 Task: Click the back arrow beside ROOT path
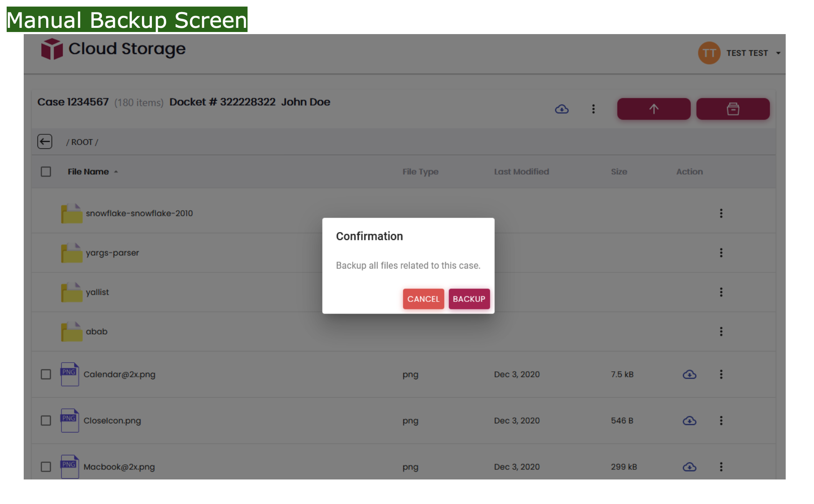[x=45, y=142]
